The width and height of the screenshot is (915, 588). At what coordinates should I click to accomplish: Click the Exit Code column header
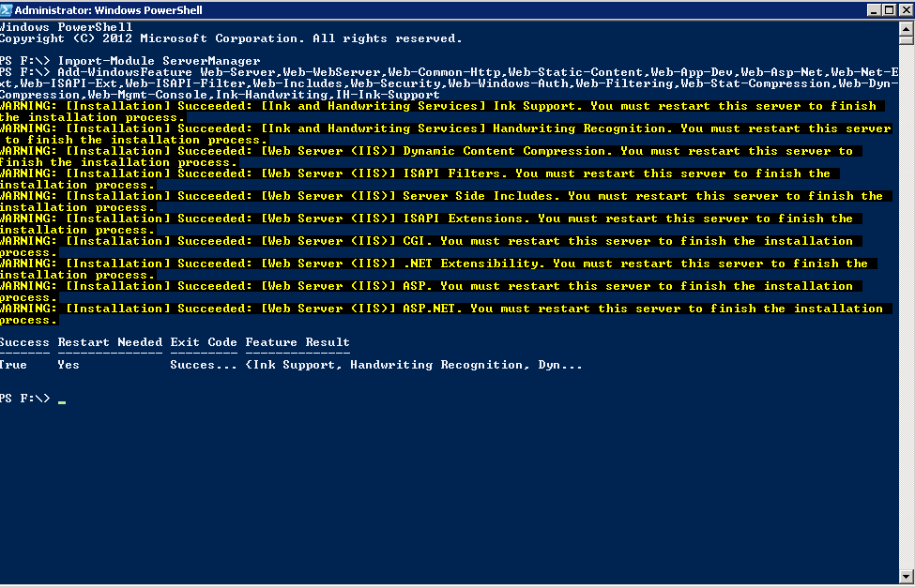click(204, 342)
